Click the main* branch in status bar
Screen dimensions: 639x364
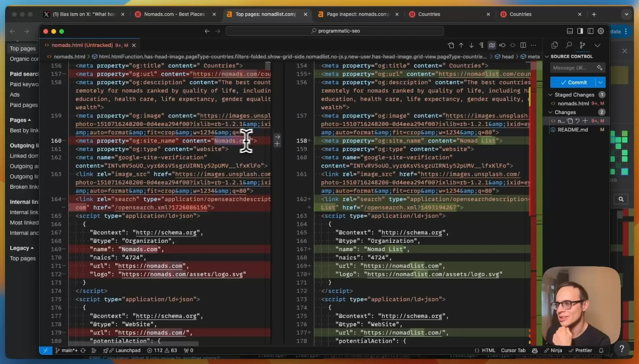tap(66, 350)
